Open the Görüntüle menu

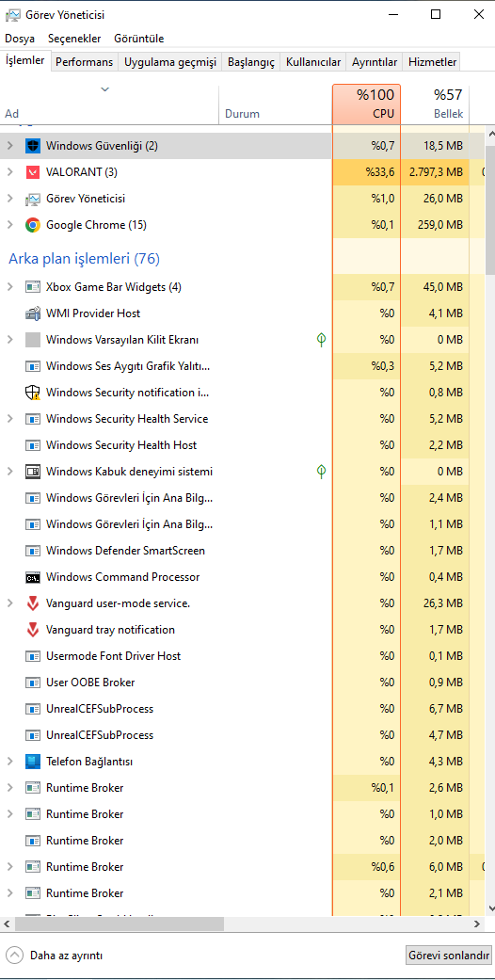point(138,39)
